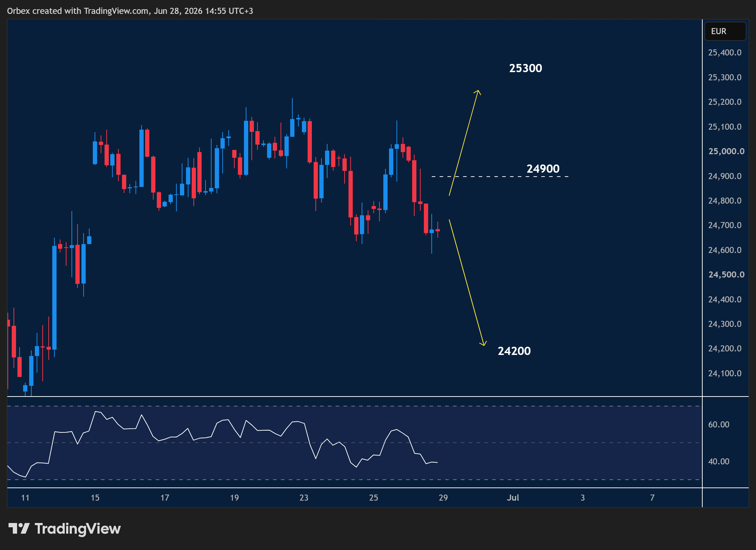Click the 24,400.0 price axis label

[725, 300]
